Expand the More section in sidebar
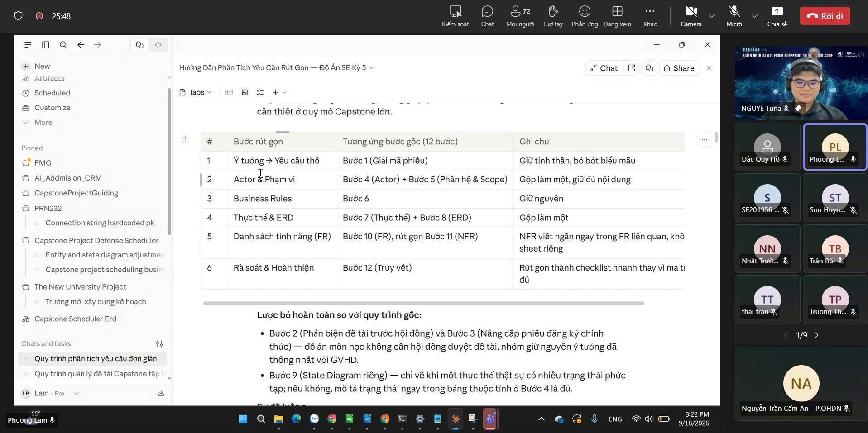Screen dimensions: 868x433 43,122
